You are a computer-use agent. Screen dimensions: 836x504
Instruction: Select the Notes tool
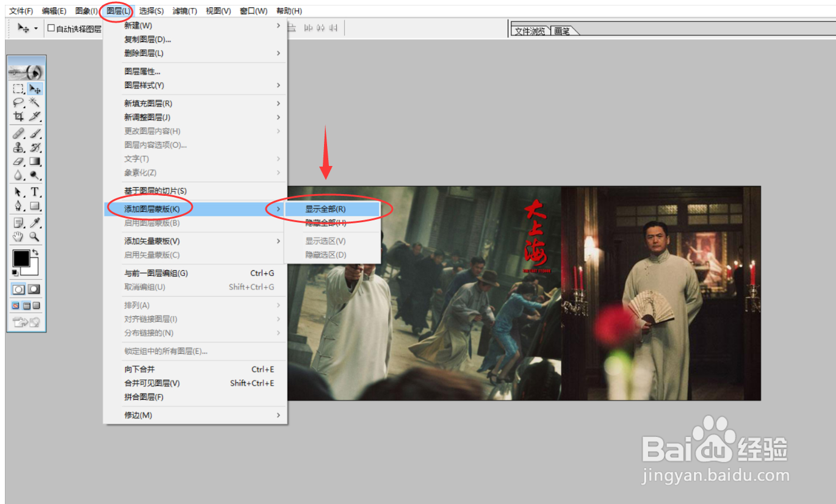(x=19, y=223)
